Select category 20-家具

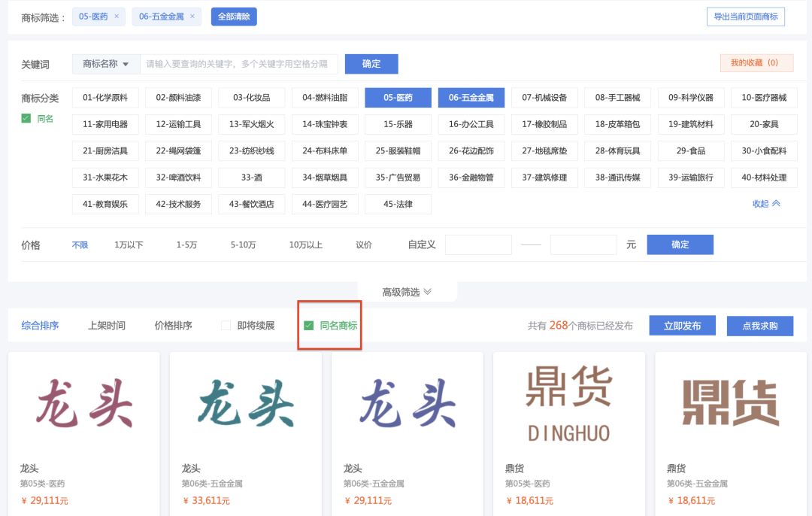pyautogui.click(x=764, y=124)
